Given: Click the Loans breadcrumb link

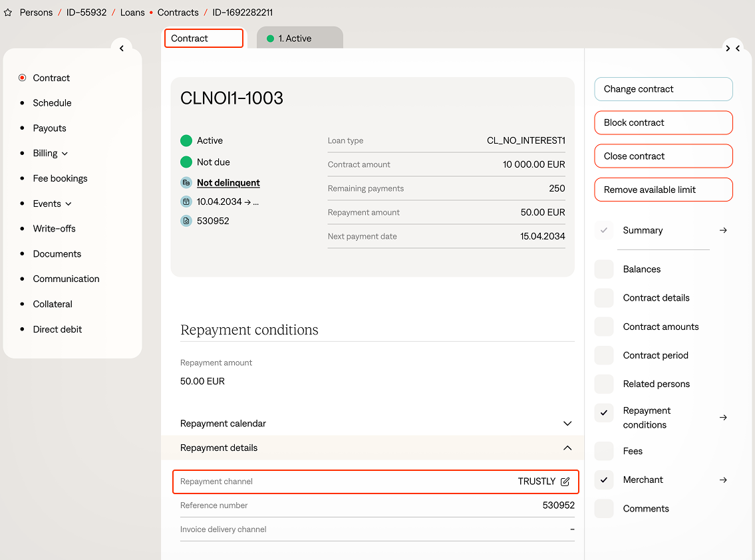Looking at the screenshot, I should (x=132, y=13).
